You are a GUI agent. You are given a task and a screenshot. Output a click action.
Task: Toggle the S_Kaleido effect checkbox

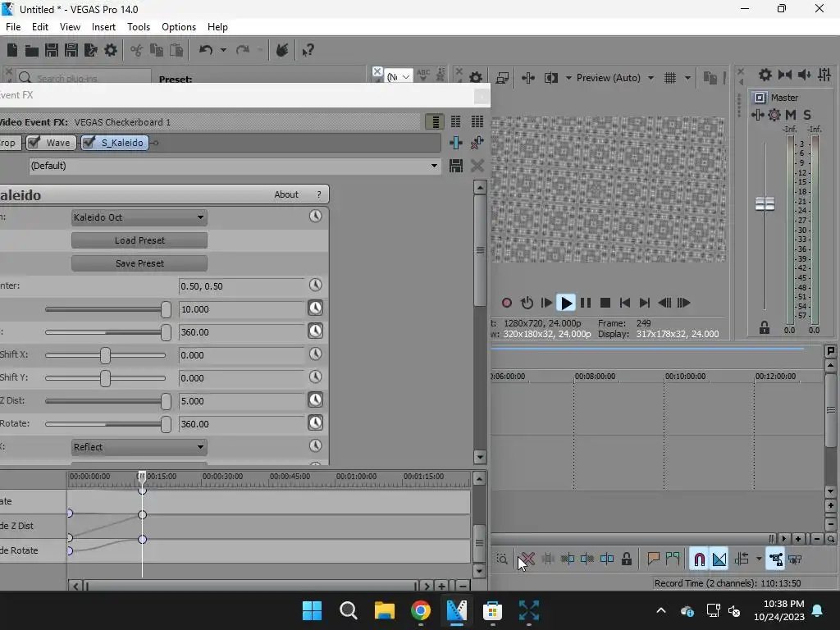pyautogui.click(x=89, y=143)
